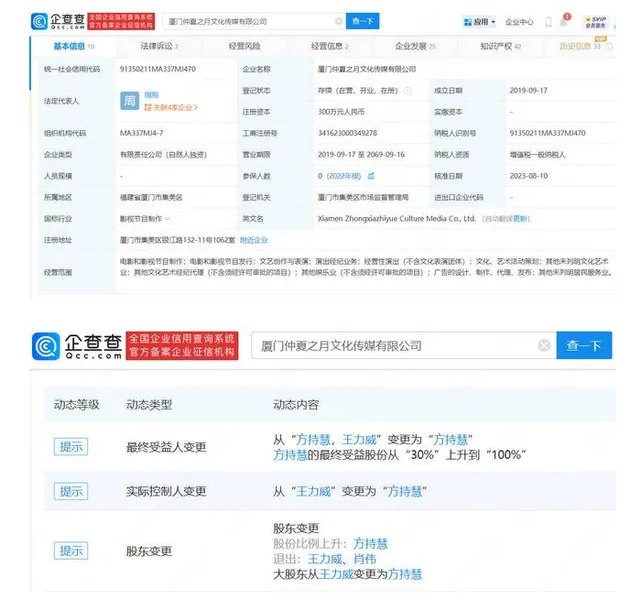Click the legal representative's name link
This screenshot has height=600, width=642.
point(151,95)
